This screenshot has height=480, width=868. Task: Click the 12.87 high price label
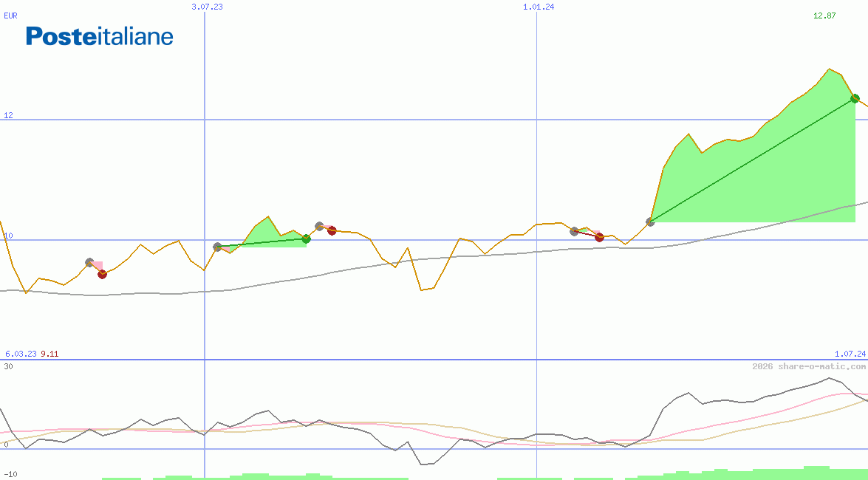824,16
